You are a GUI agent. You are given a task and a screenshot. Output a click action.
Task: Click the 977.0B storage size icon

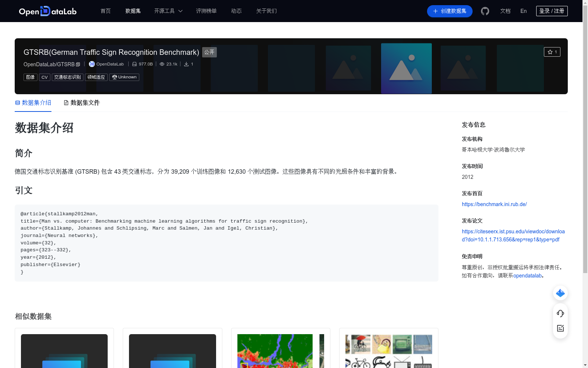pyautogui.click(x=135, y=64)
